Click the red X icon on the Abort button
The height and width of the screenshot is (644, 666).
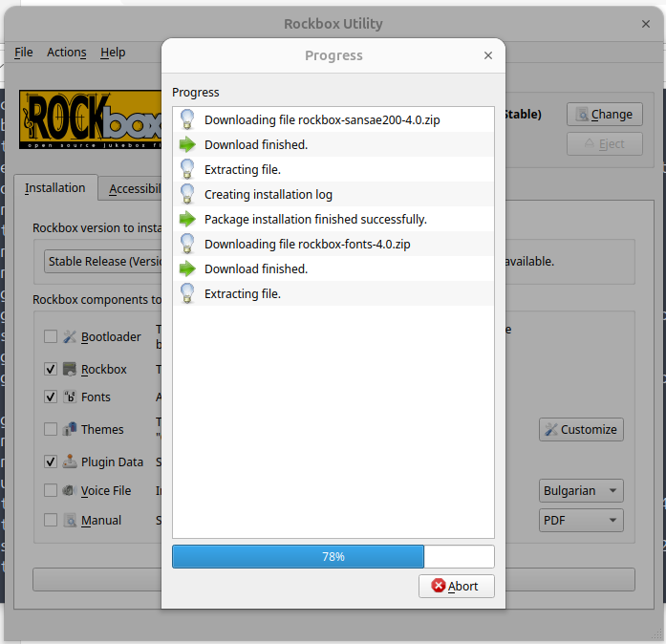tap(438, 586)
